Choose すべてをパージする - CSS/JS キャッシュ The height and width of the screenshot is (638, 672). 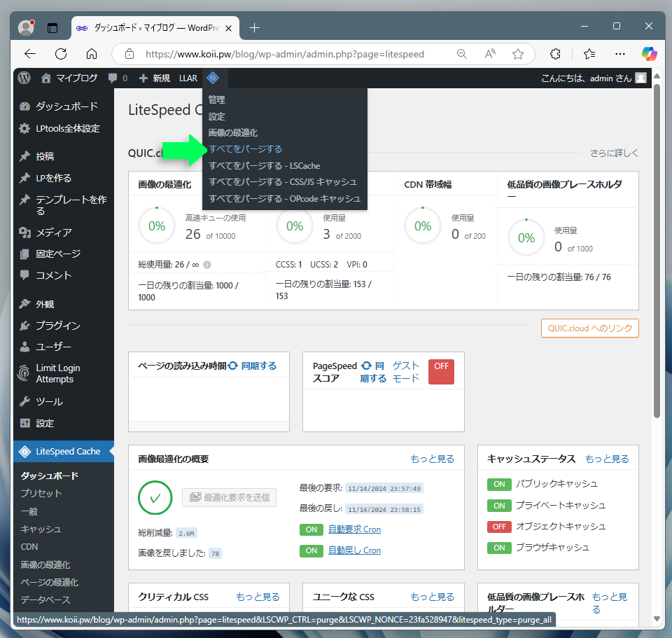pyautogui.click(x=282, y=182)
